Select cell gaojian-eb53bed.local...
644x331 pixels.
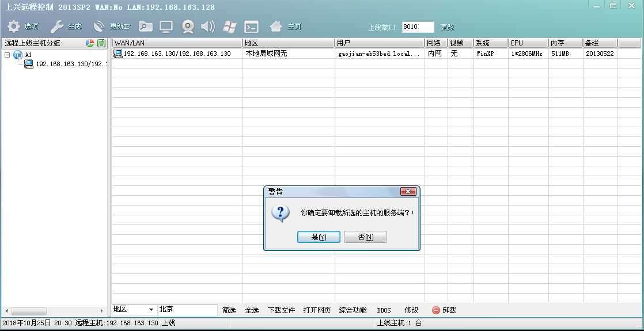pyautogui.click(x=379, y=54)
